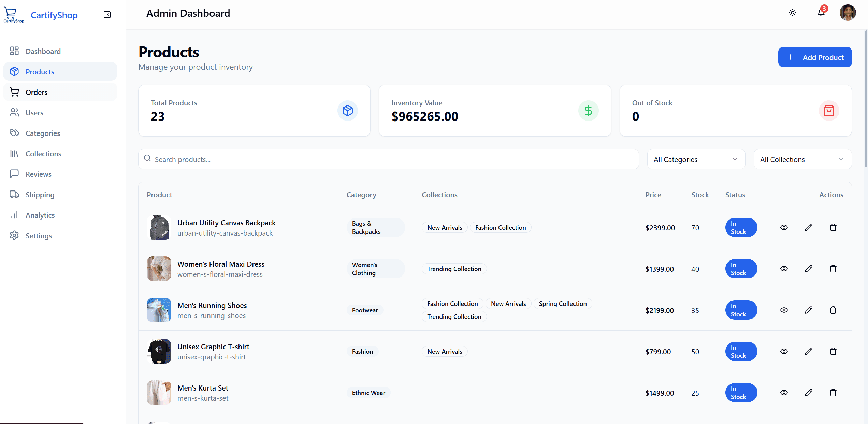The image size is (868, 424).
Task: Edit the Men's Running Shoes product
Action: [809, 310]
